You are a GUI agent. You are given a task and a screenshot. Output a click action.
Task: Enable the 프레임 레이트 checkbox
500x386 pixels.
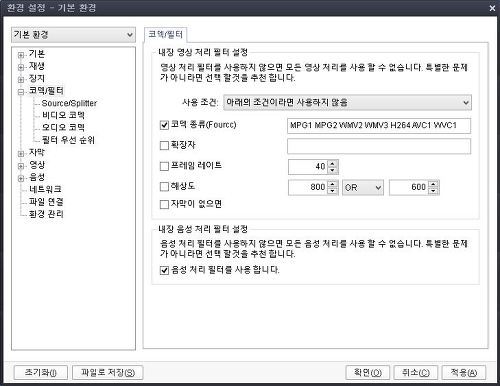[164, 166]
